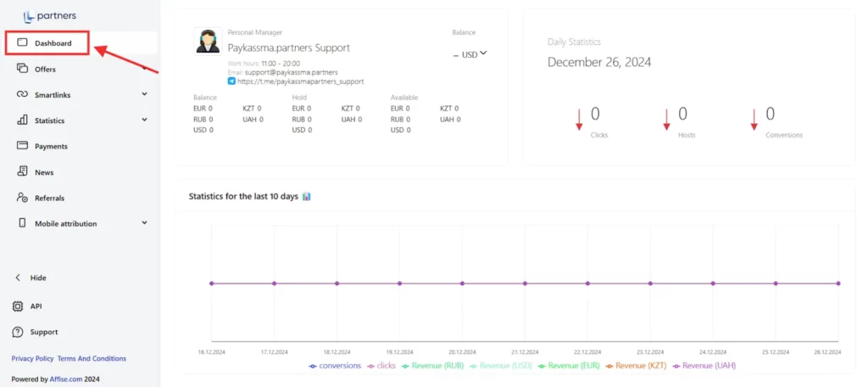The width and height of the screenshot is (868, 387).
Task: Expand the Mobile attribution chevron
Action: (144, 223)
